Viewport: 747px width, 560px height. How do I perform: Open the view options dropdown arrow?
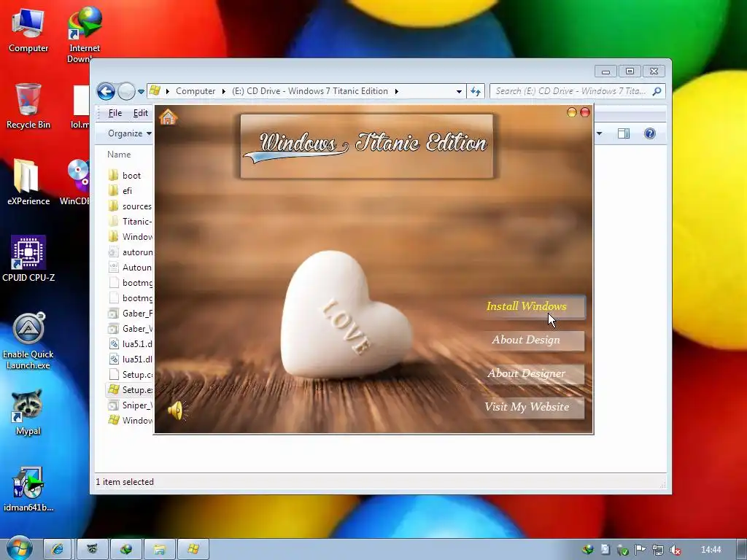599,134
